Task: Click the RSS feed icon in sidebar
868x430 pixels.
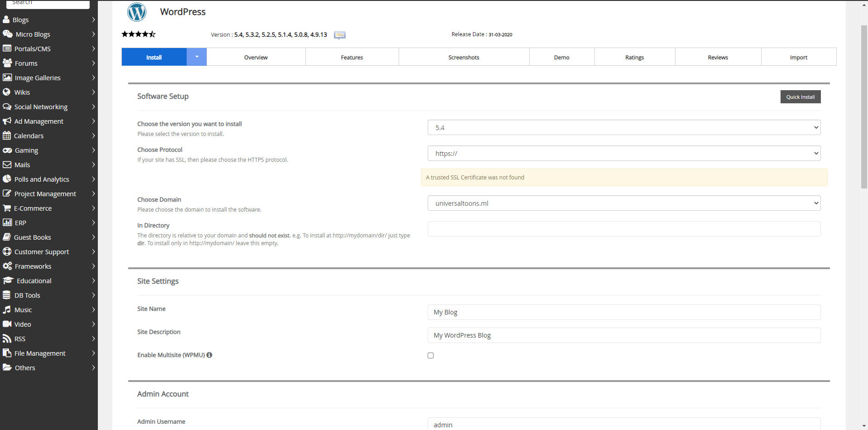Action: coord(7,339)
